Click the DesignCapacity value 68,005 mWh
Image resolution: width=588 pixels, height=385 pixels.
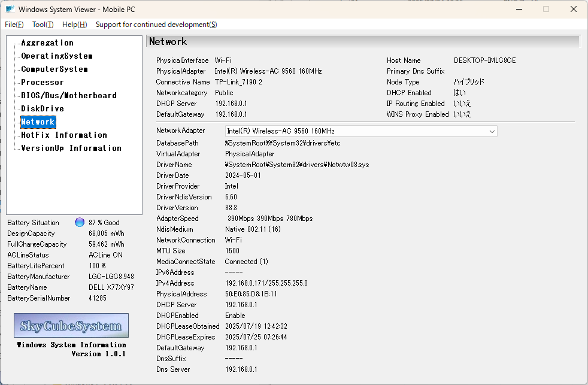(x=107, y=233)
